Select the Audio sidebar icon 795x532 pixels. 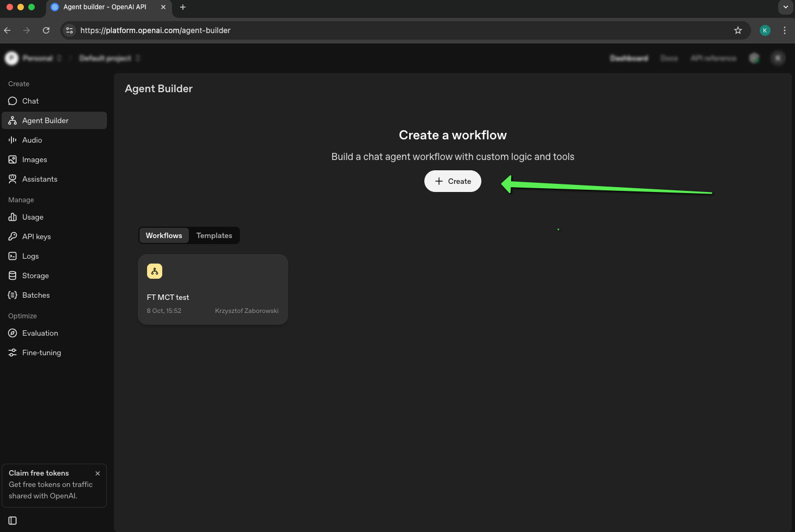pyautogui.click(x=12, y=140)
